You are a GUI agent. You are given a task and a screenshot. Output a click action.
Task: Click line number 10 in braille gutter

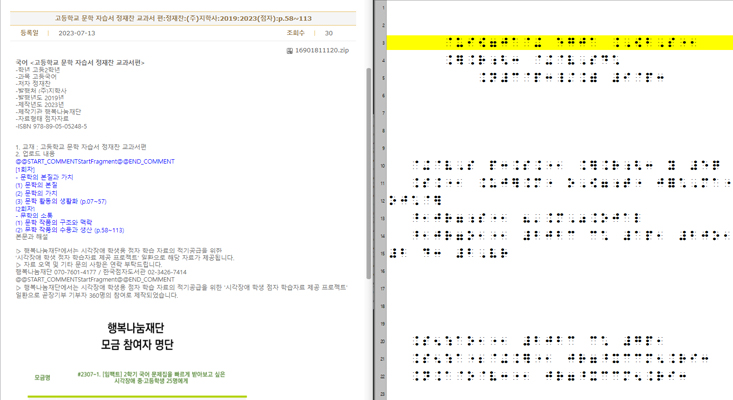point(384,164)
